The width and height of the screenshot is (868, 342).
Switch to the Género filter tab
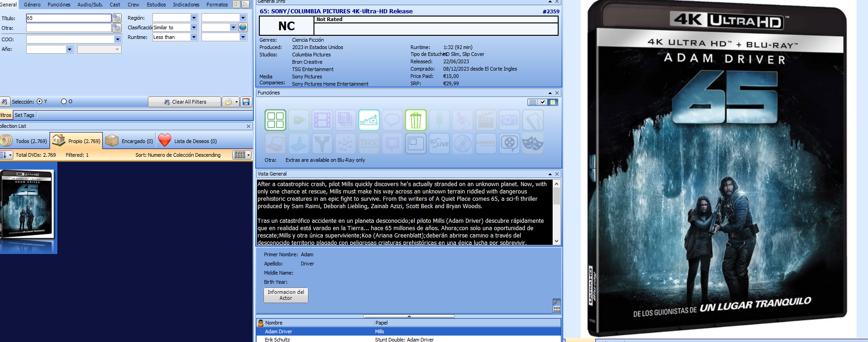(x=32, y=5)
